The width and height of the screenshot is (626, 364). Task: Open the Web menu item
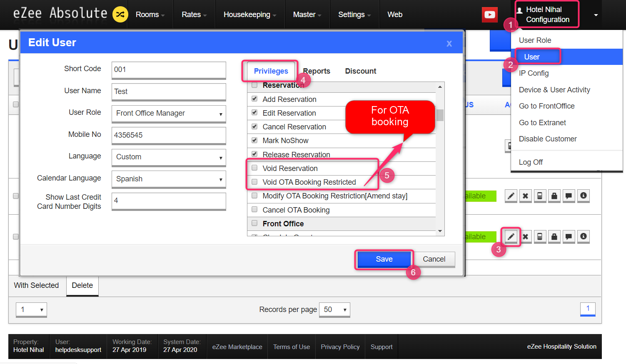coord(395,15)
